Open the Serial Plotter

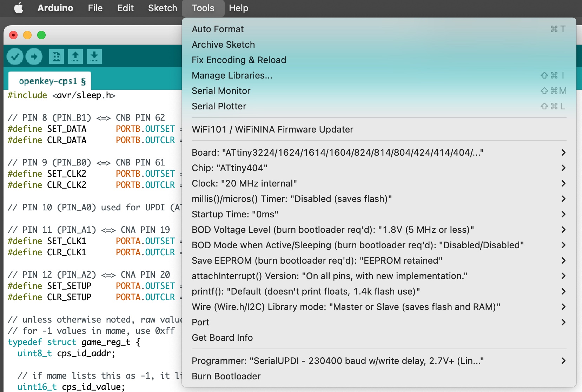click(379, 106)
